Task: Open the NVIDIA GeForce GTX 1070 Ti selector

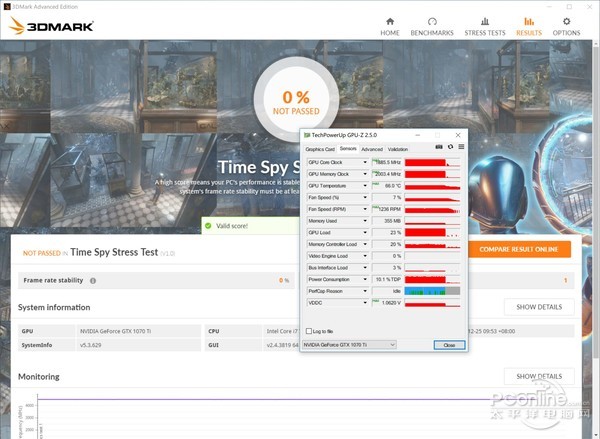Action: (x=349, y=344)
